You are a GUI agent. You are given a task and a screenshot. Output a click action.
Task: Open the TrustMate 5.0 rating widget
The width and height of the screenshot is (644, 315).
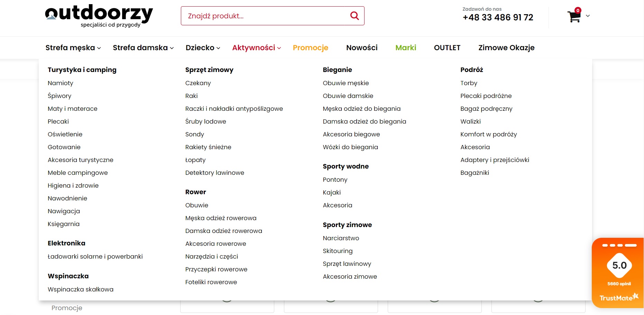[618, 273]
